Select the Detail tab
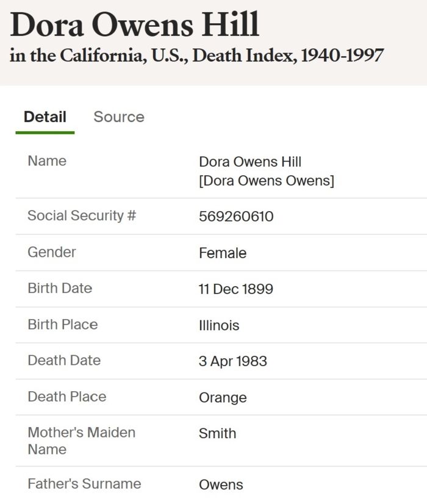Viewport: 427px width, 504px height. point(45,117)
